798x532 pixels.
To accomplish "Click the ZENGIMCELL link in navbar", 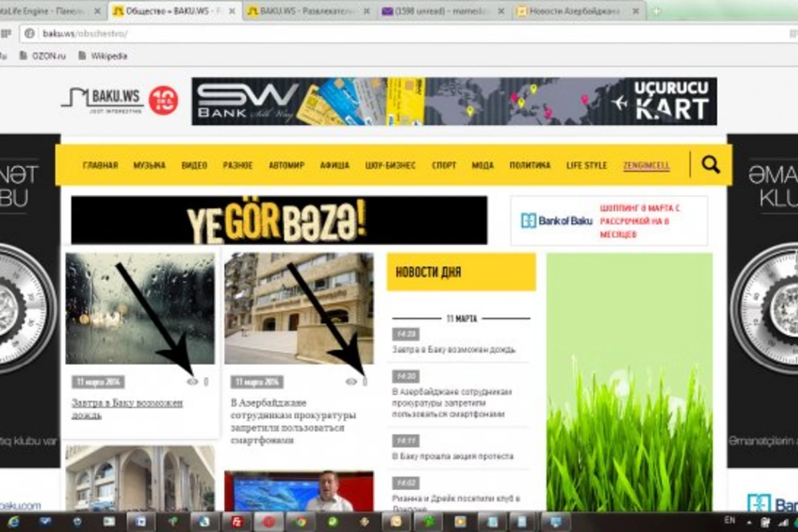I will pyautogui.click(x=647, y=165).
